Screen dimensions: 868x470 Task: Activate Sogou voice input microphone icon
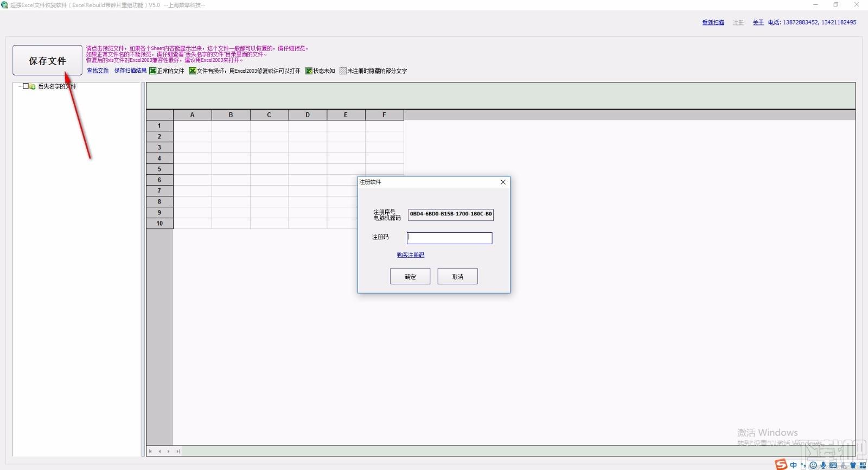click(823, 465)
